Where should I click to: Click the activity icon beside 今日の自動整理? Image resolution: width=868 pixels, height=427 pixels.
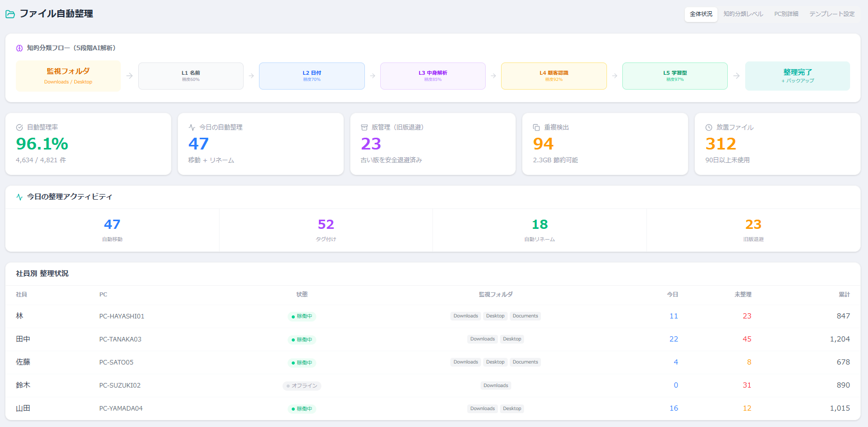click(x=192, y=127)
